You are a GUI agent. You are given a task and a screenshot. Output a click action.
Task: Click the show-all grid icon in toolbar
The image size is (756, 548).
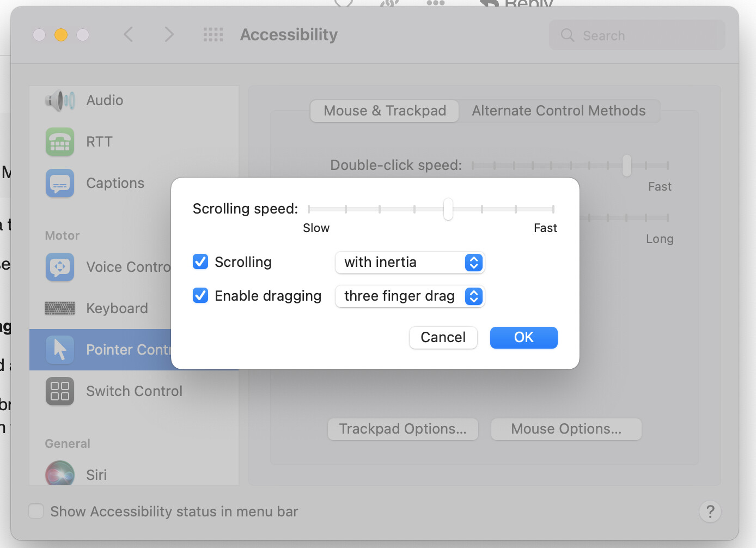pos(213,35)
